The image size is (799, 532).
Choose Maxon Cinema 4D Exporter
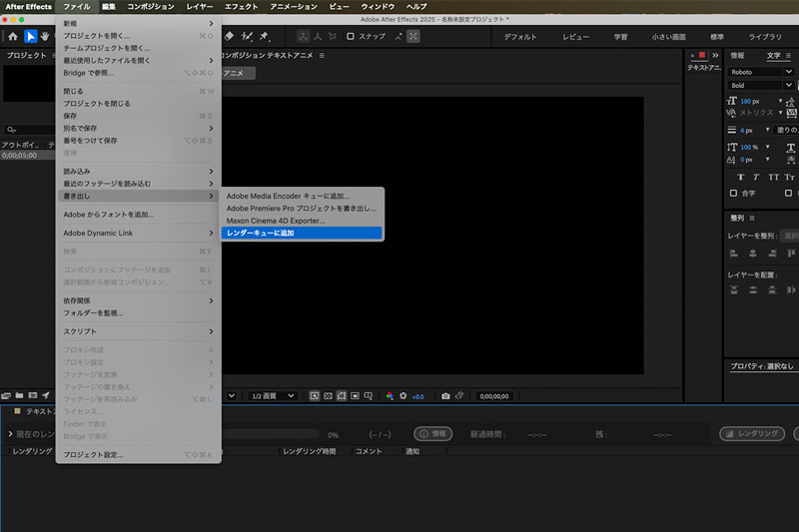[302, 221]
